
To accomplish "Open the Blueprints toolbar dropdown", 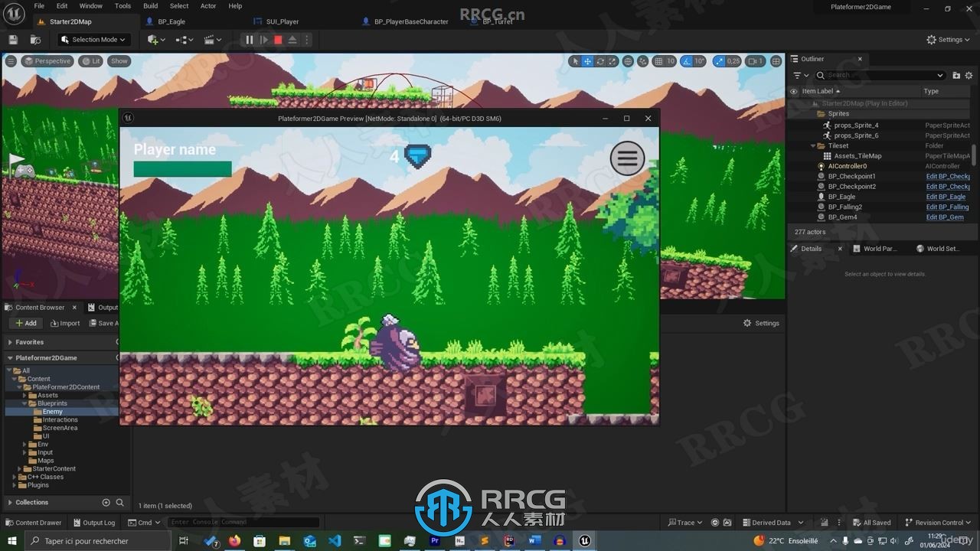I will (x=184, y=40).
